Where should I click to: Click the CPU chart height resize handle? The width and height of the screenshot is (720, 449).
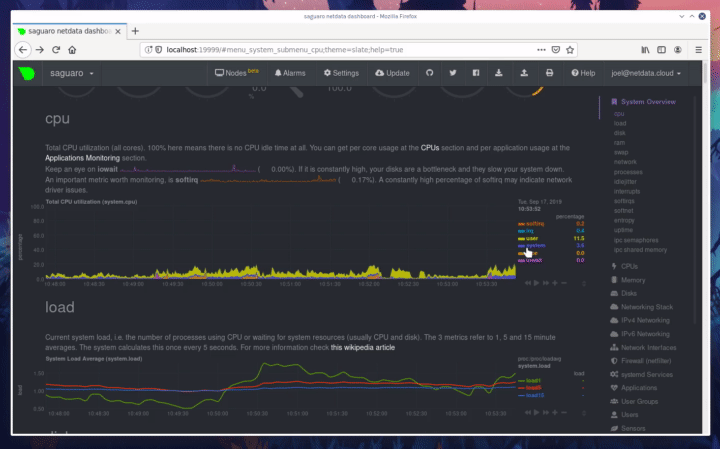coord(584,283)
